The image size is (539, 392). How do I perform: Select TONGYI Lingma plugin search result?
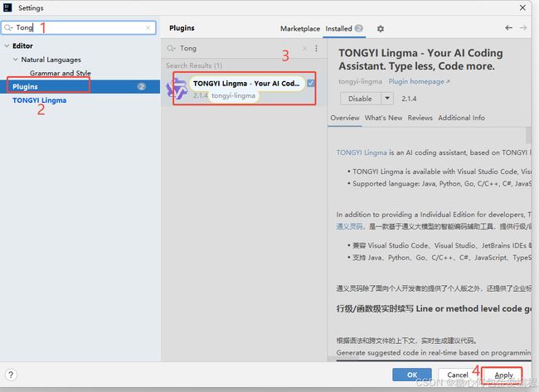pos(244,89)
